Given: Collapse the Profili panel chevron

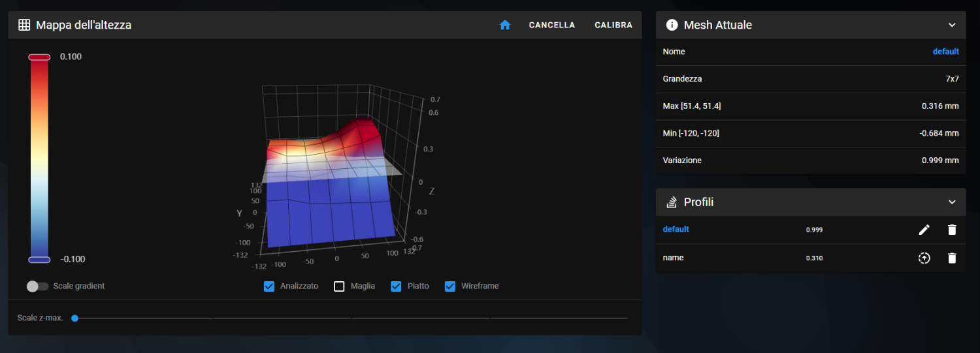Looking at the screenshot, I should [x=952, y=202].
